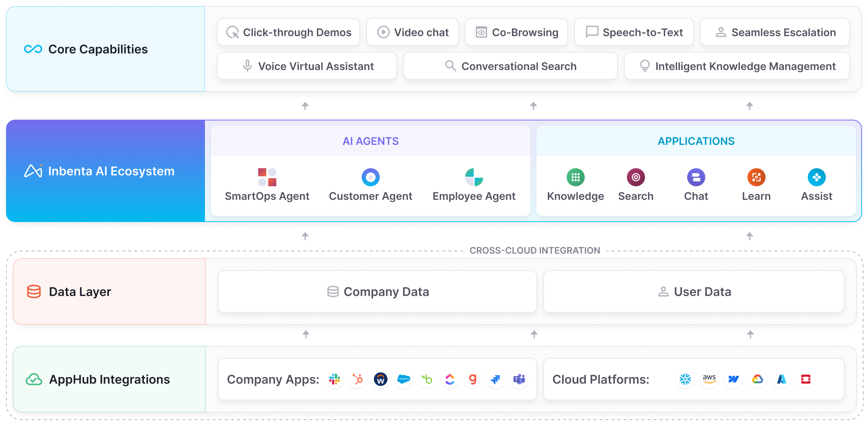Open the Co-Browsing capability
The width and height of the screenshot is (868, 432).
pyautogui.click(x=517, y=32)
